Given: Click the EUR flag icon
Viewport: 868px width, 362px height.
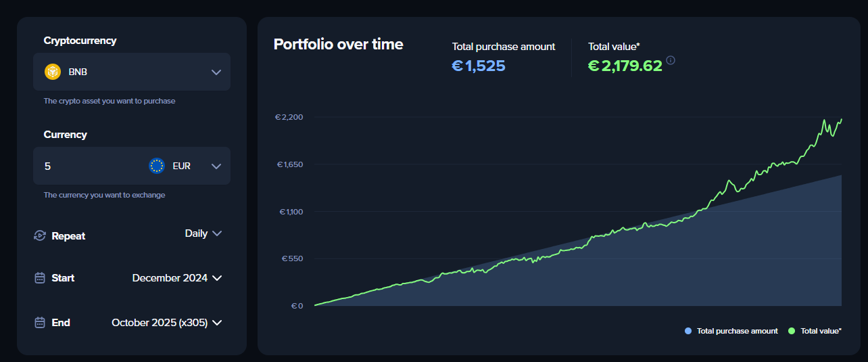Looking at the screenshot, I should [x=157, y=166].
